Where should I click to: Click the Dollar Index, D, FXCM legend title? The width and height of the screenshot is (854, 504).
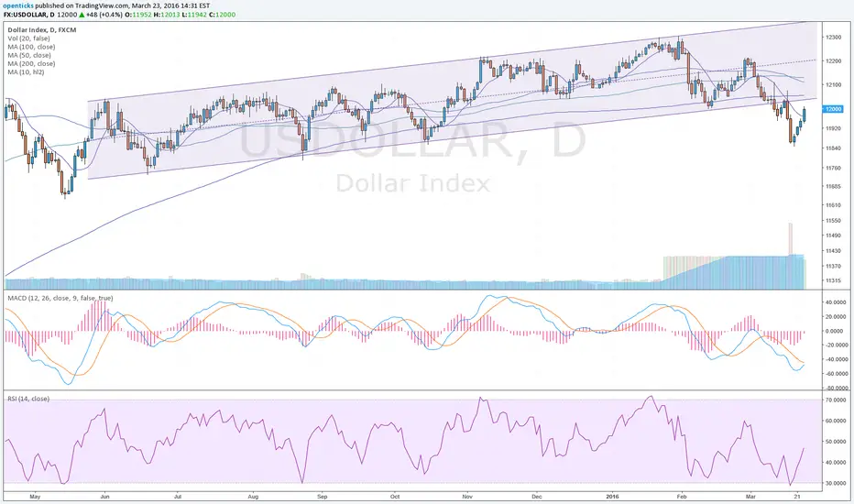42,30
